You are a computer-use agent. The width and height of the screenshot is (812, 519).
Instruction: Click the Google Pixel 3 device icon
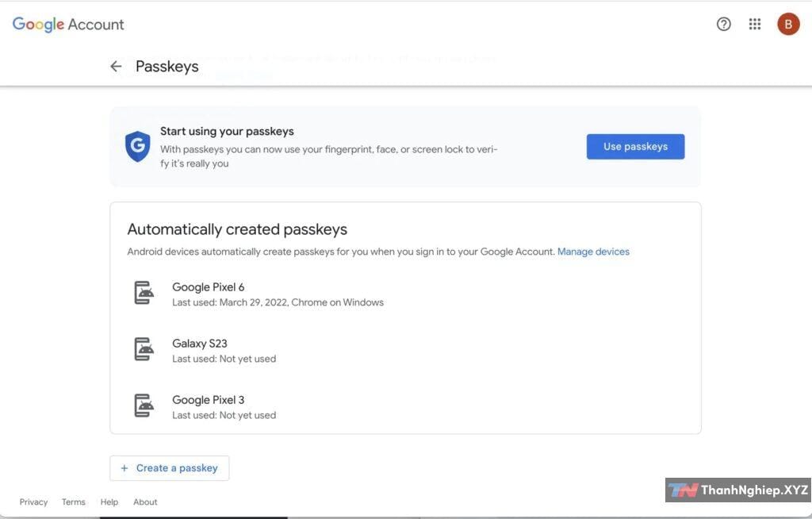(x=144, y=406)
